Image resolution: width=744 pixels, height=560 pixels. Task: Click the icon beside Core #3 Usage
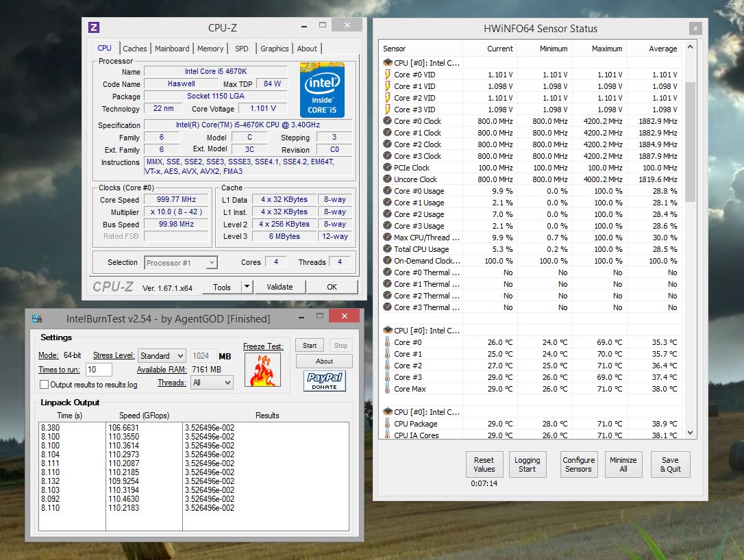click(387, 226)
